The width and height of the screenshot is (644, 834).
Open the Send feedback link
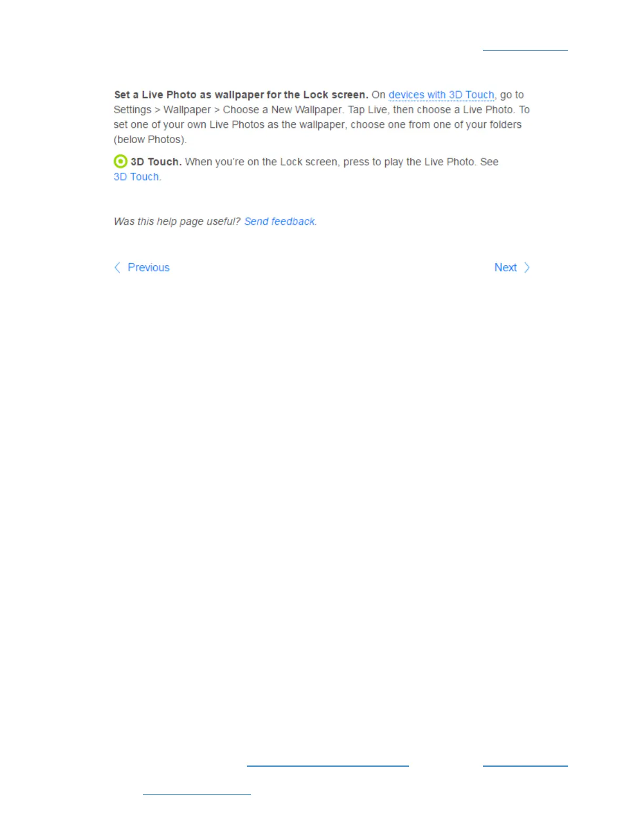pyautogui.click(x=280, y=222)
